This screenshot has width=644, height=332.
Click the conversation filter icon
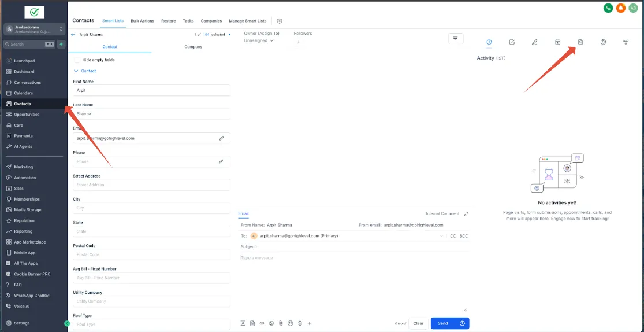click(x=455, y=39)
